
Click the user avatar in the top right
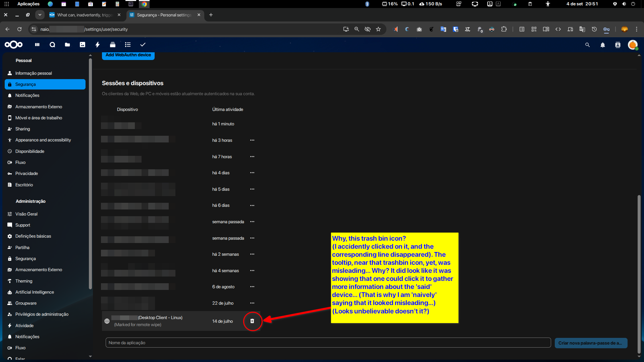click(633, 45)
